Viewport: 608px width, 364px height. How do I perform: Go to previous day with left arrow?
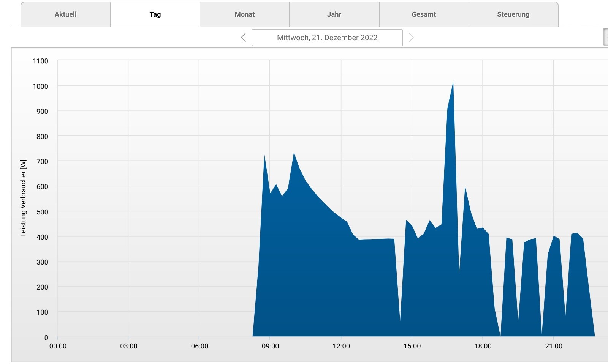click(x=243, y=38)
